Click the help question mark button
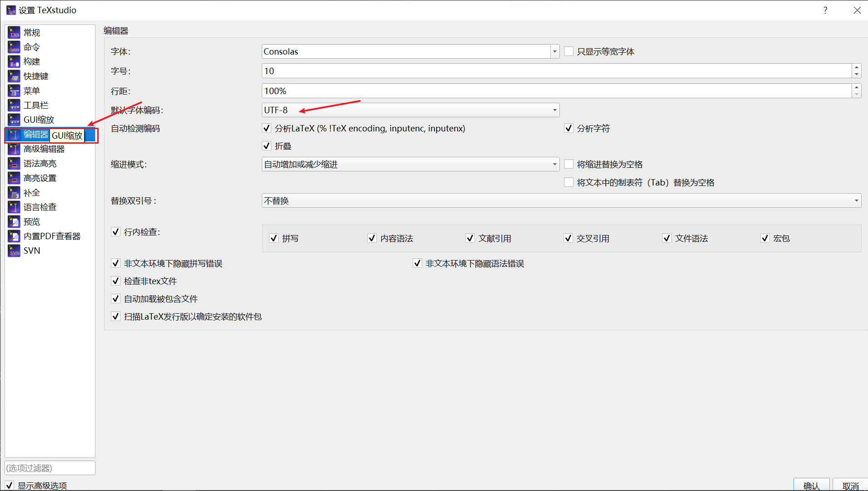The height and width of the screenshot is (491, 868). pyautogui.click(x=825, y=10)
